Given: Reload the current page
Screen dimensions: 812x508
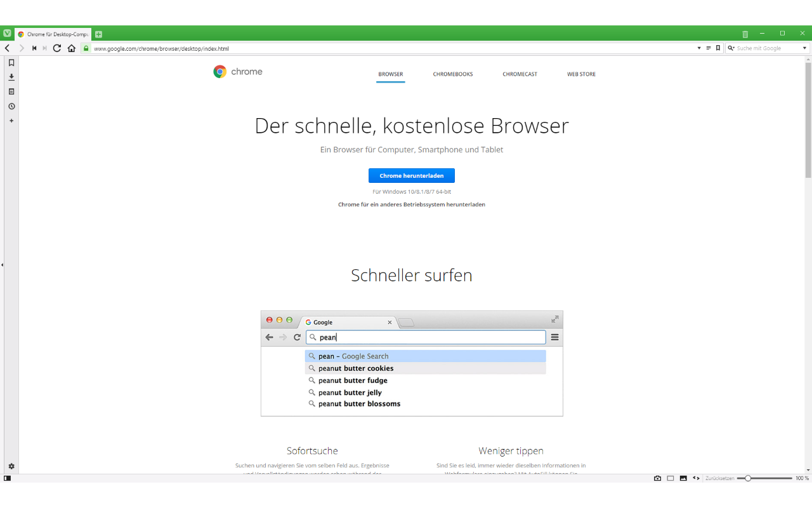Looking at the screenshot, I should tap(57, 48).
